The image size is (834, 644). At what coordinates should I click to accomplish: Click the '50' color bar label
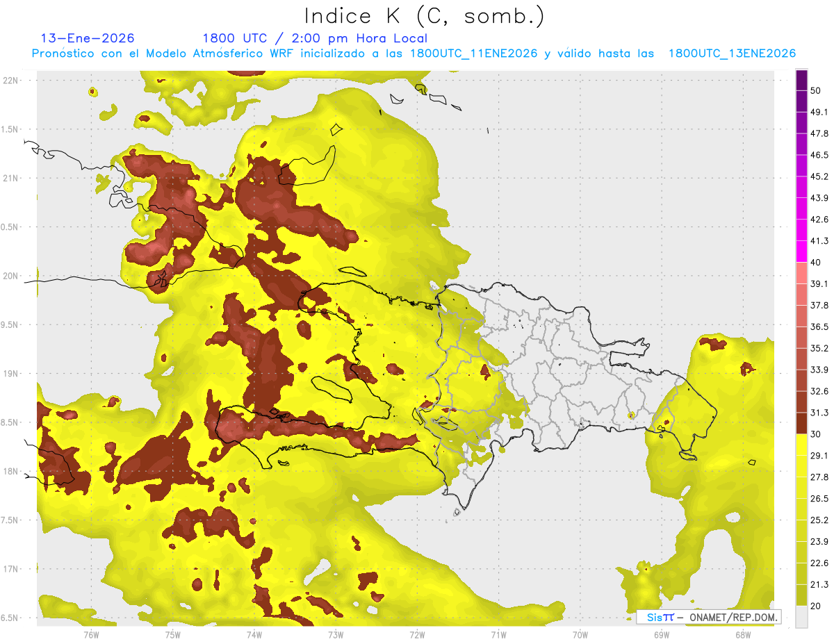[816, 90]
